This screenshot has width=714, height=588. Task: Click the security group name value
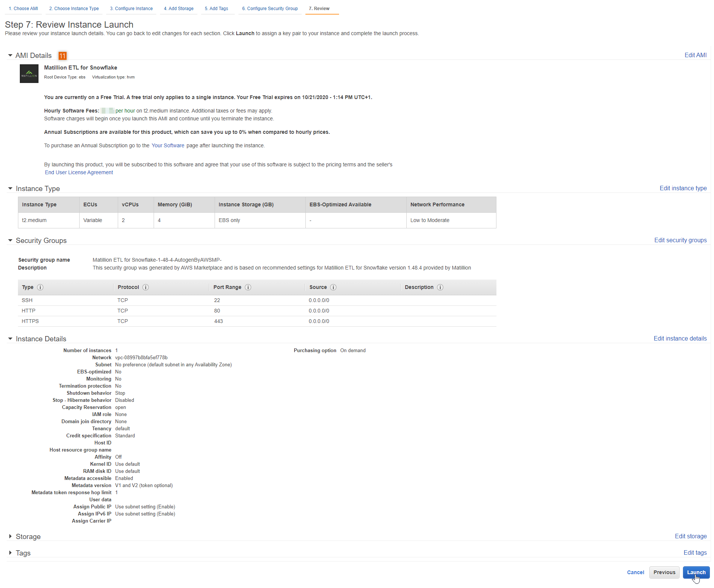tap(157, 260)
